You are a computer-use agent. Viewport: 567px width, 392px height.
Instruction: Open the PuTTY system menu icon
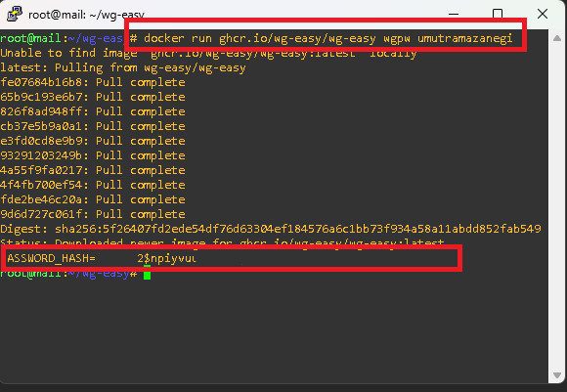coord(15,14)
